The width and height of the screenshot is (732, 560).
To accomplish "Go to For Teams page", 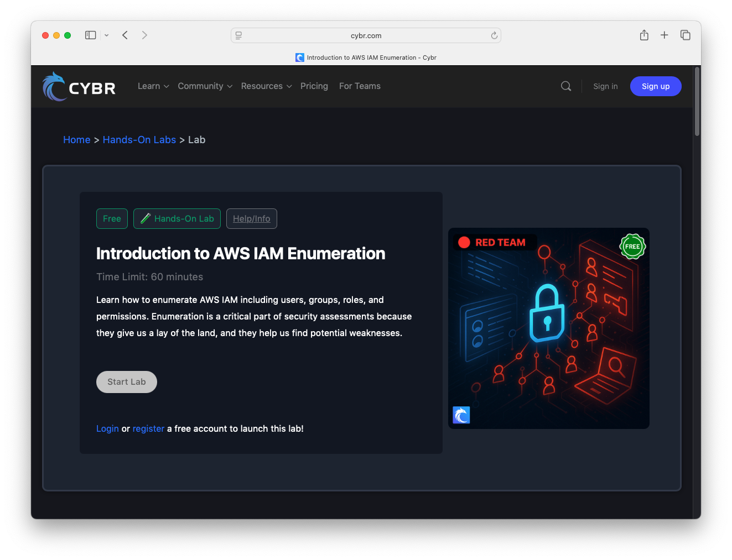I will coord(360,86).
